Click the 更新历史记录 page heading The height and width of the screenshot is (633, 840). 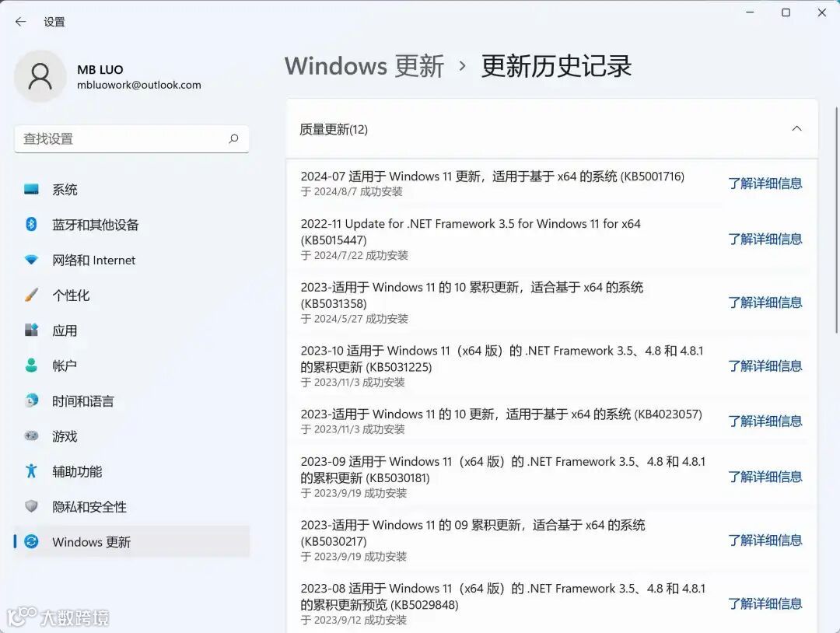(556, 66)
